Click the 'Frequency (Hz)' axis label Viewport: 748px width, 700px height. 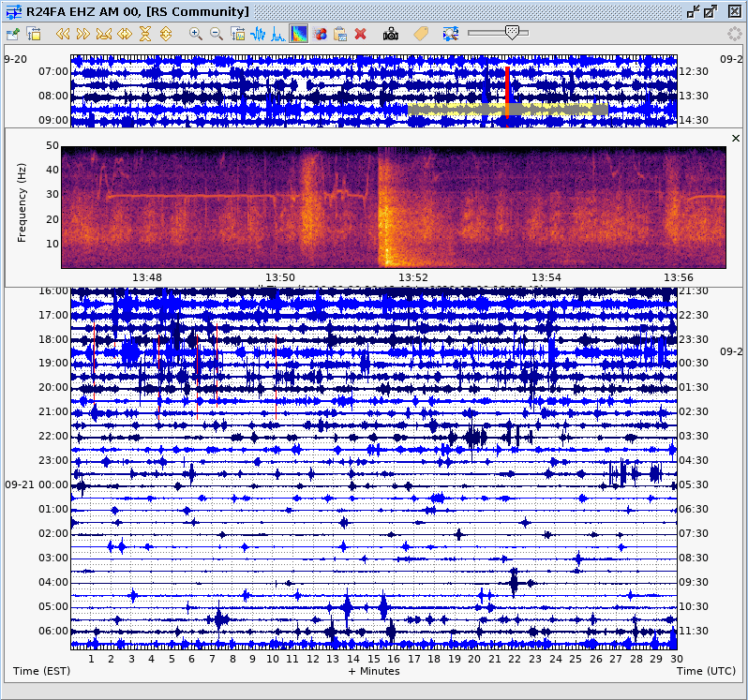pos(22,203)
